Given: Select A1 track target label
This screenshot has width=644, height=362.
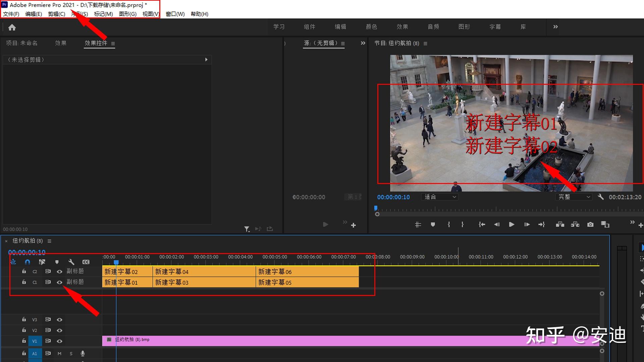Looking at the screenshot, I should [x=35, y=354].
